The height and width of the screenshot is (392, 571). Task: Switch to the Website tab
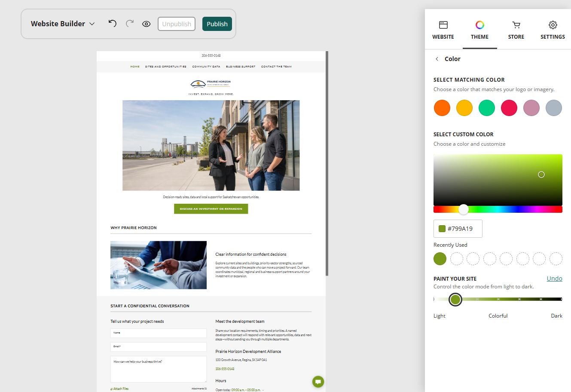tap(443, 30)
